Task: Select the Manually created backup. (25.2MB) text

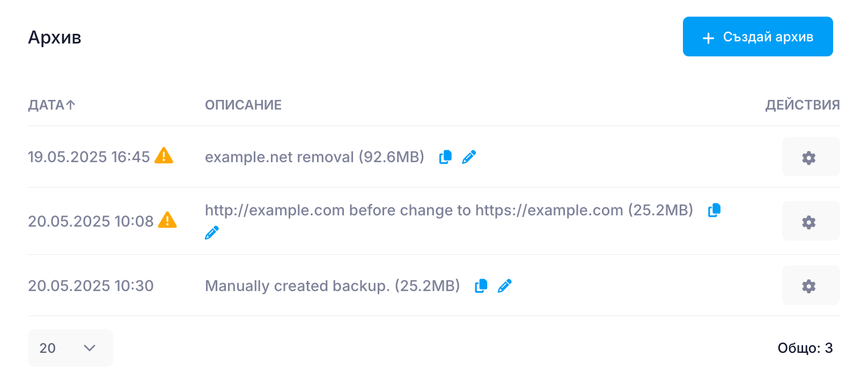Action: click(x=333, y=286)
